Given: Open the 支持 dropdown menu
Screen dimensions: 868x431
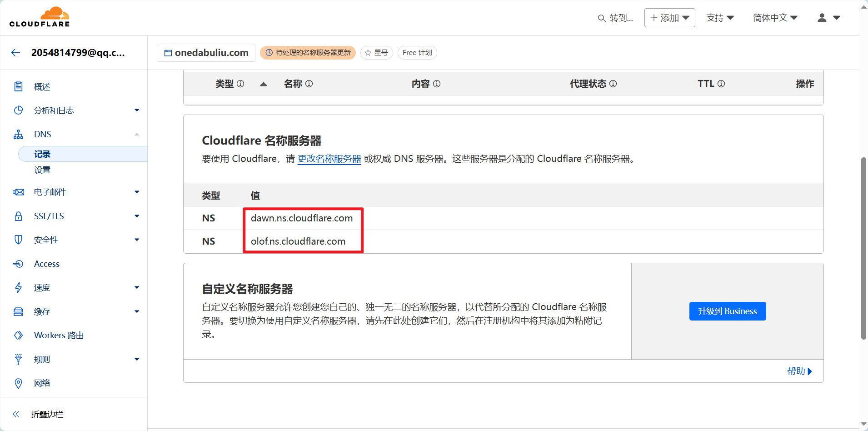Looking at the screenshot, I should coord(720,18).
